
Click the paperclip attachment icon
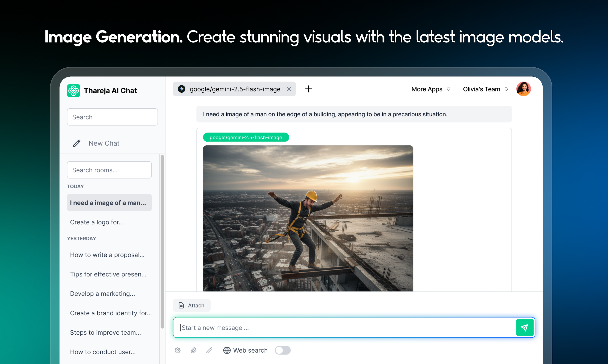tap(194, 350)
